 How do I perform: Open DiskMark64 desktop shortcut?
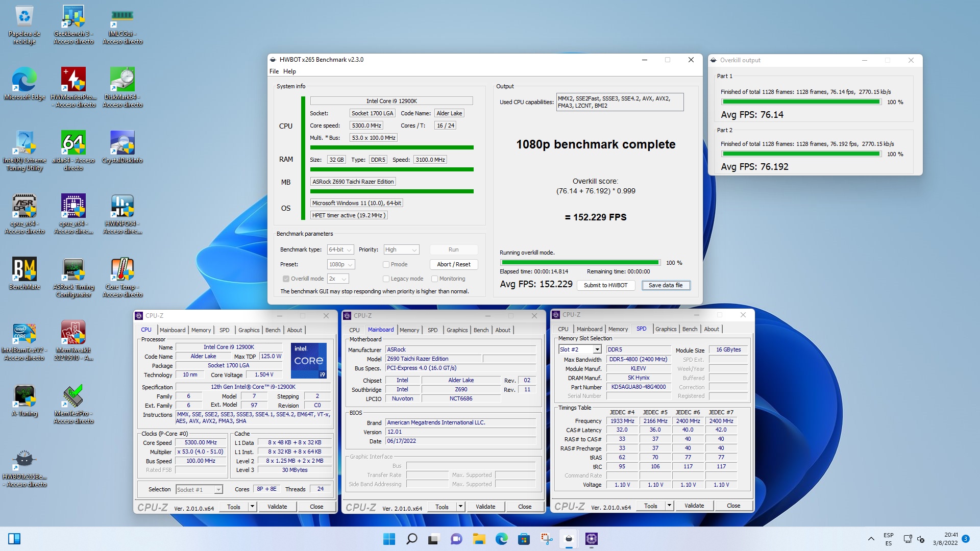[x=122, y=88]
